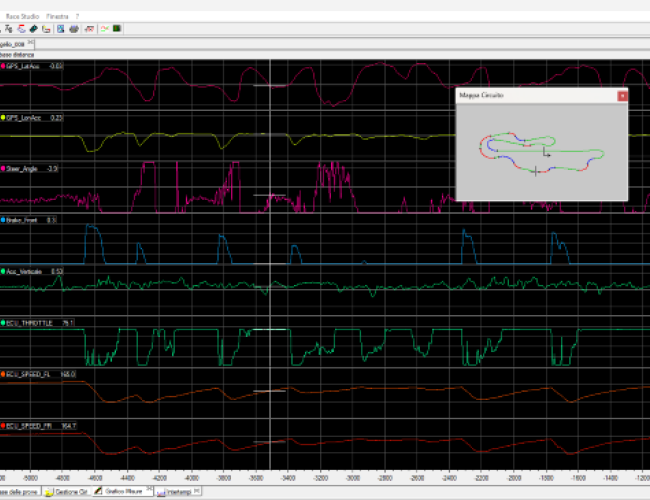Select the ECU_THROTTLE channel label

click(x=31, y=323)
